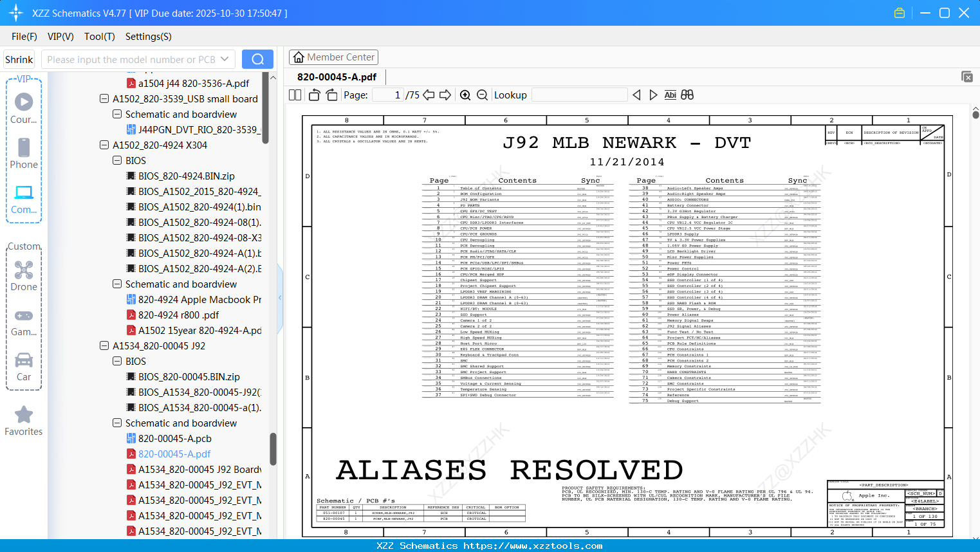Open the File(F) menu
Screen dimensions: 980x552
24,37
